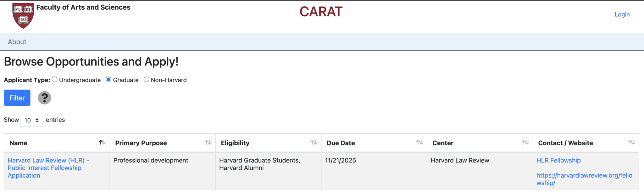This screenshot has width=644, height=193.
Task: Click the blue Filter button
Action: click(17, 98)
